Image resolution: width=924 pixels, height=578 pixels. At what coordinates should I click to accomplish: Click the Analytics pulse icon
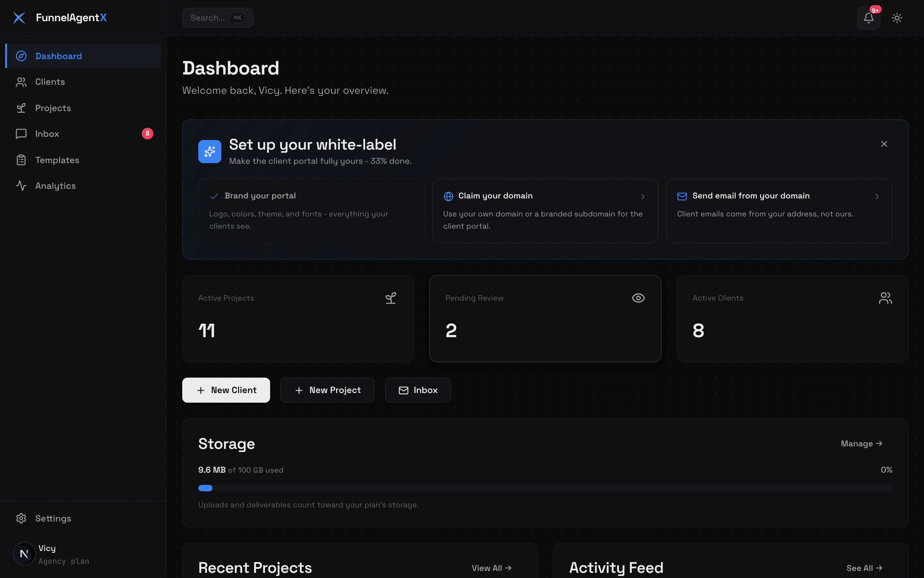tap(21, 186)
